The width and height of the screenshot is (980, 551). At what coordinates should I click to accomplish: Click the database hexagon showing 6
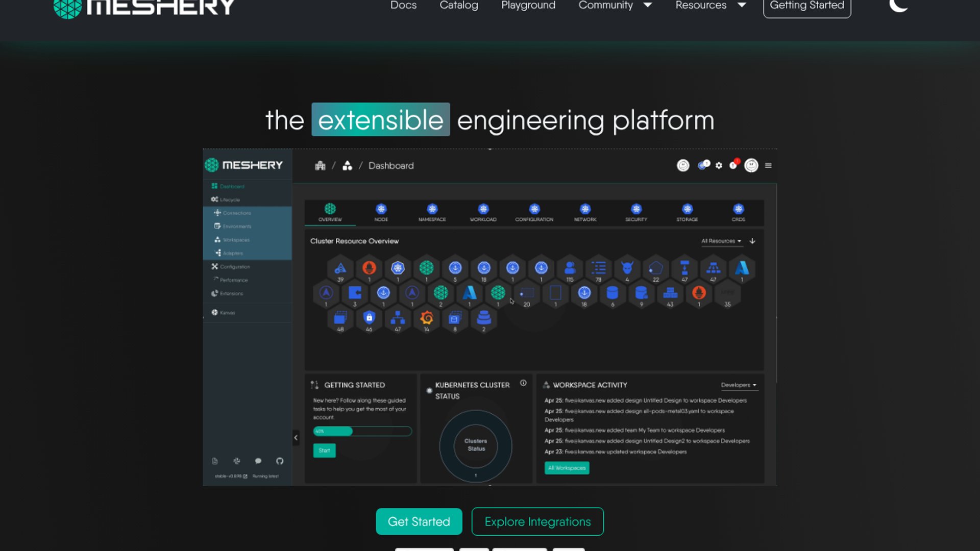612,293
